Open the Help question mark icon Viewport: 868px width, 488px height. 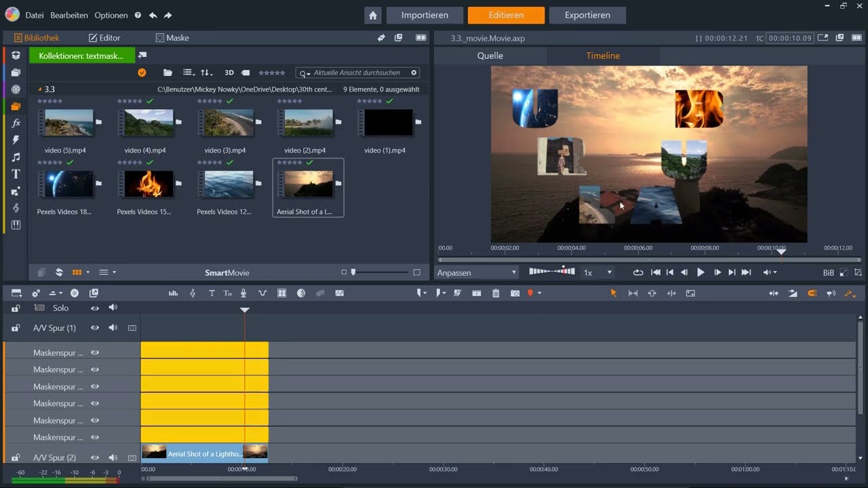tap(138, 15)
